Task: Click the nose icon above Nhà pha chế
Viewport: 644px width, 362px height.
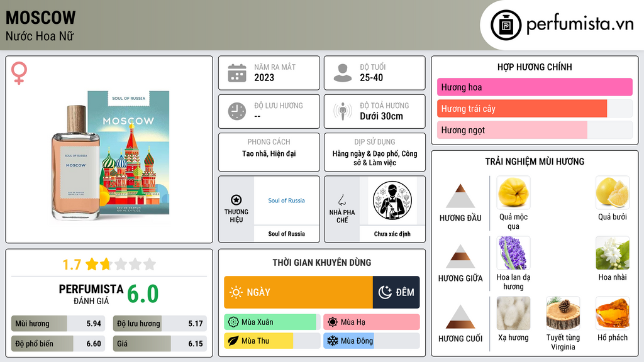Action: point(341,200)
